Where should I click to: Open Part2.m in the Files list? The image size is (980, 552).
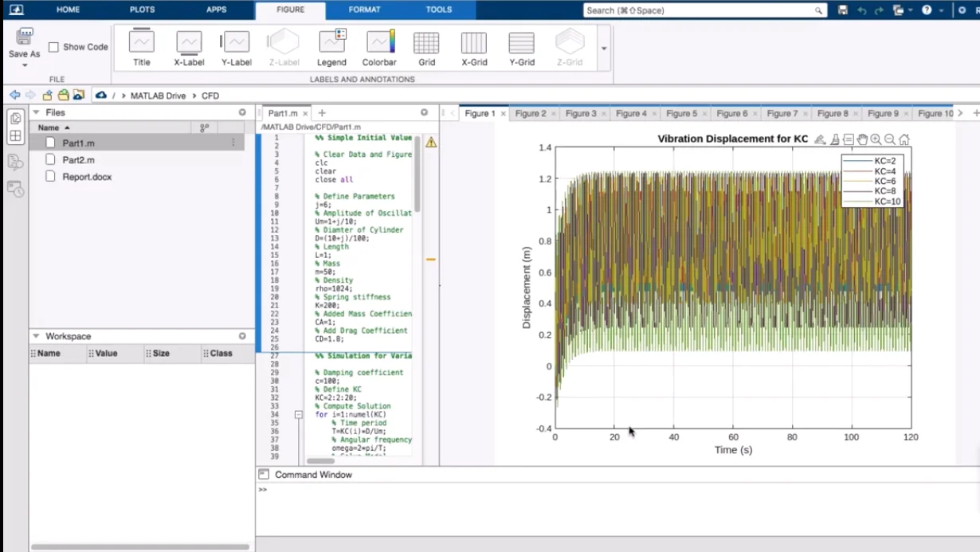coord(78,160)
